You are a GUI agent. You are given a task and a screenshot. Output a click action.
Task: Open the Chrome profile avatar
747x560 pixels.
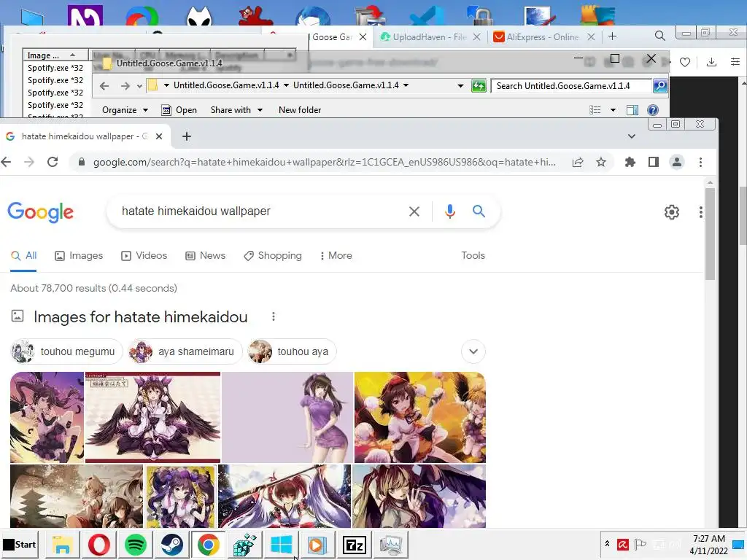[676, 163]
